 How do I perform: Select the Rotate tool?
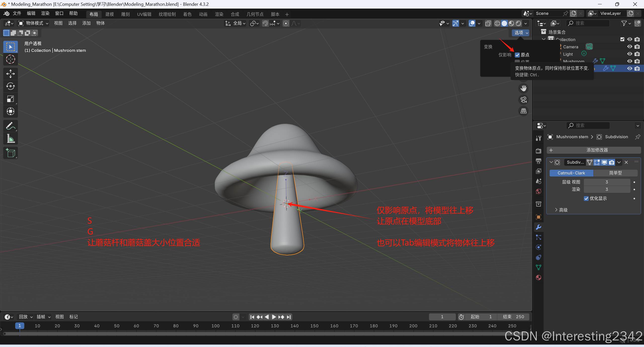tap(10, 86)
